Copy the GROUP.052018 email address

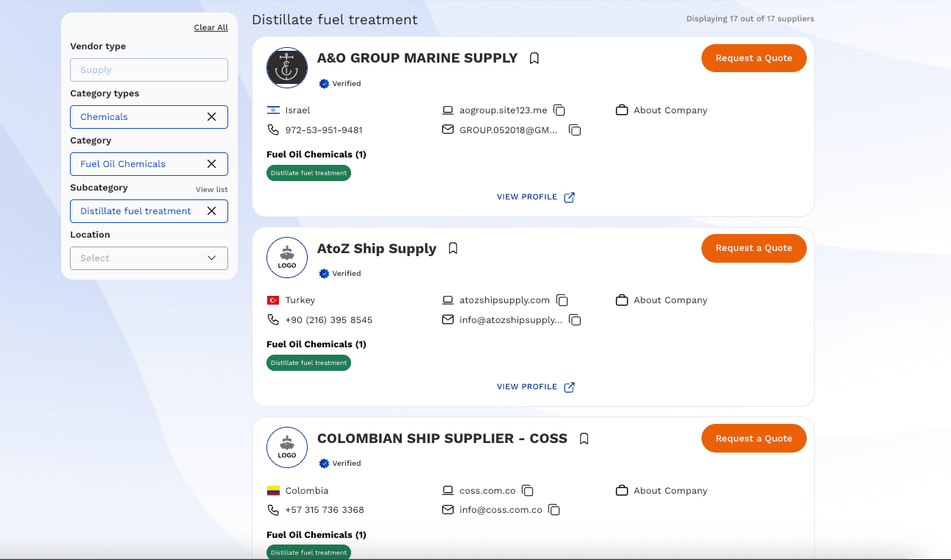576,130
